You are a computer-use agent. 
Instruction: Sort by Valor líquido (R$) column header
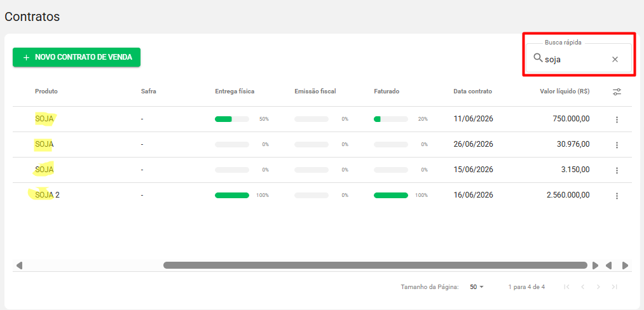[x=565, y=91]
